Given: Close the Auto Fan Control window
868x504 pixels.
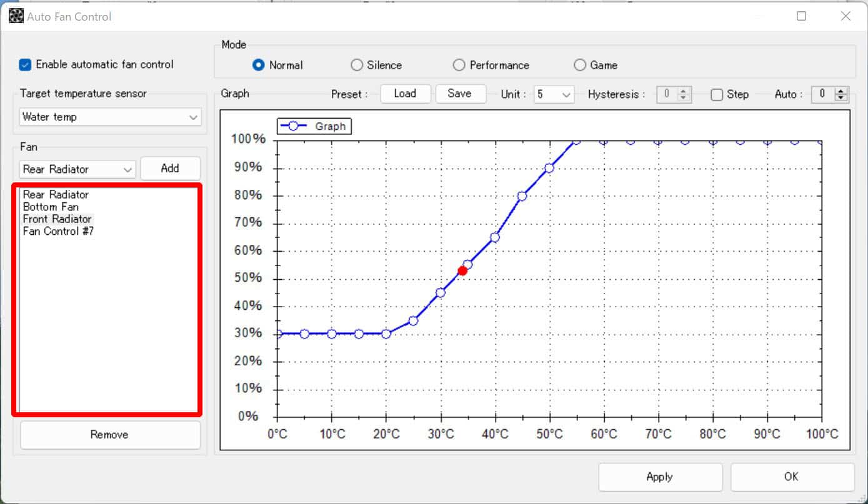Looking at the screenshot, I should tap(846, 16).
